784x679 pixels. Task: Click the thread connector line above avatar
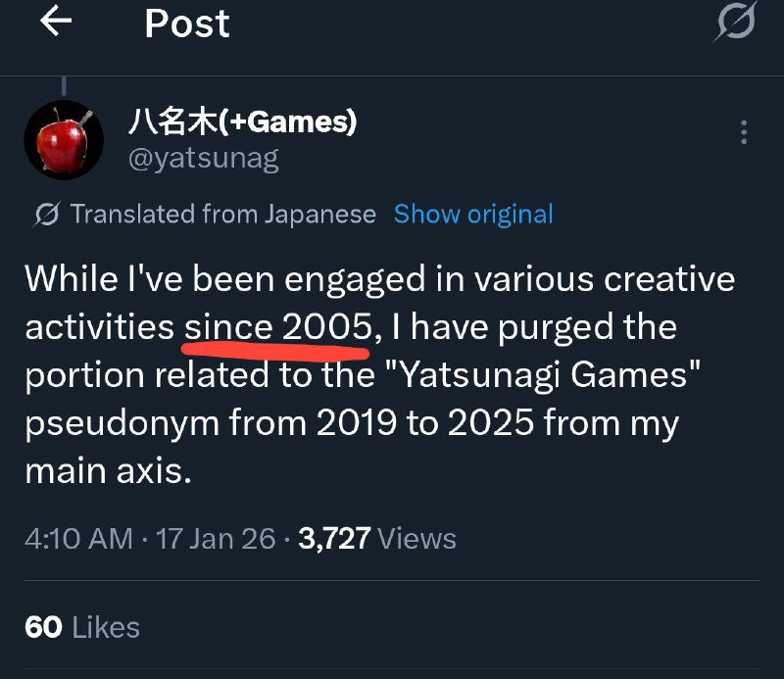click(66, 85)
